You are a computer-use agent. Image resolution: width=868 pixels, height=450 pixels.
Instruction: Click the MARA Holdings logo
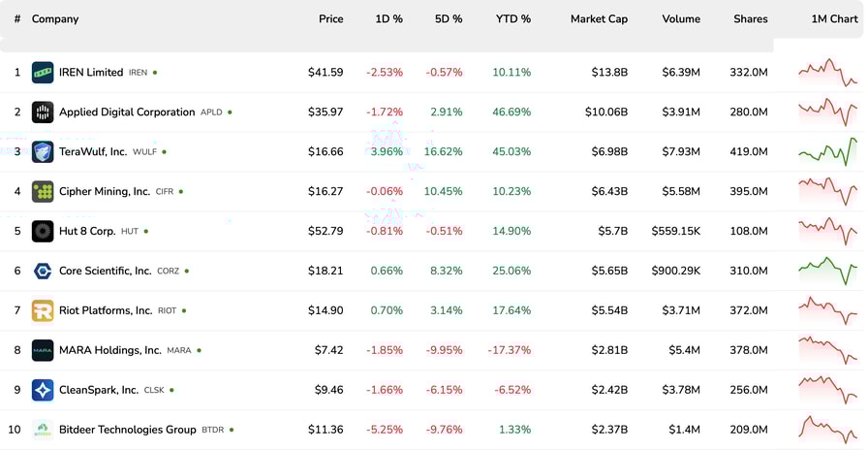pyautogui.click(x=43, y=351)
